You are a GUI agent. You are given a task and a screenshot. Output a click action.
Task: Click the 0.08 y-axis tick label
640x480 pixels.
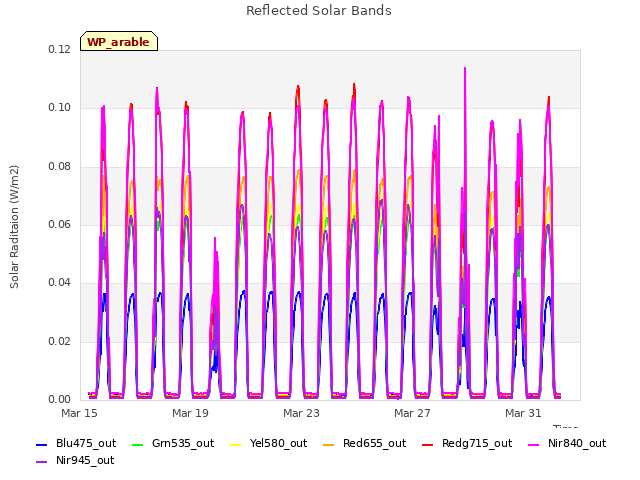(x=60, y=167)
